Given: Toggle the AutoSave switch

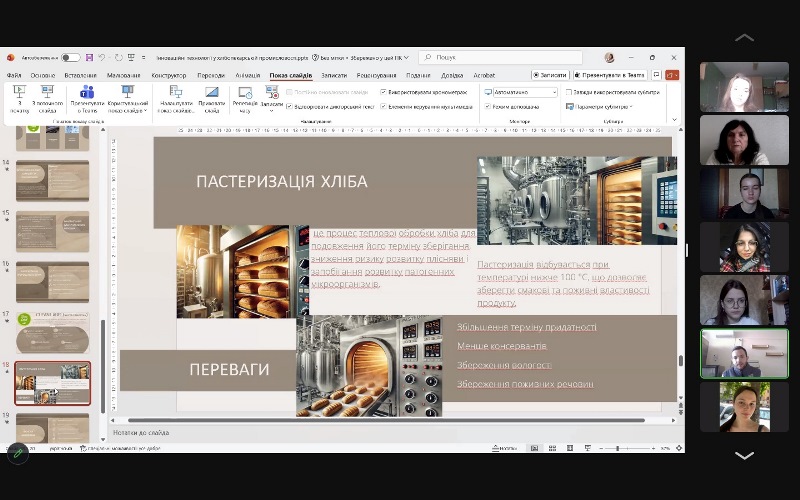Looking at the screenshot, I should coord(71,58).
